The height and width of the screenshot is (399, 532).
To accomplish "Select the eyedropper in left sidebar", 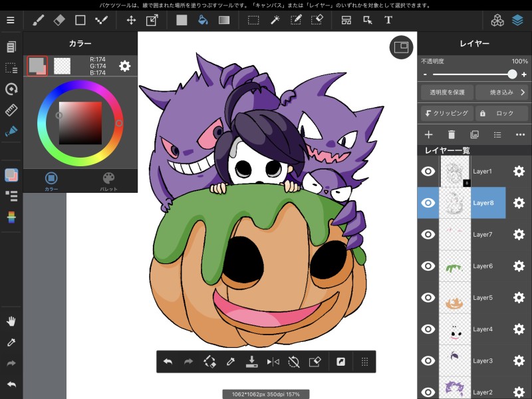I will click(x=11, y=342).
